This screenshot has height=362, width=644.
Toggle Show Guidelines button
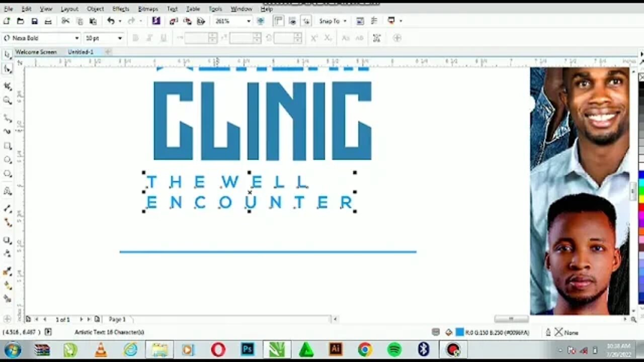click(306, 21)
